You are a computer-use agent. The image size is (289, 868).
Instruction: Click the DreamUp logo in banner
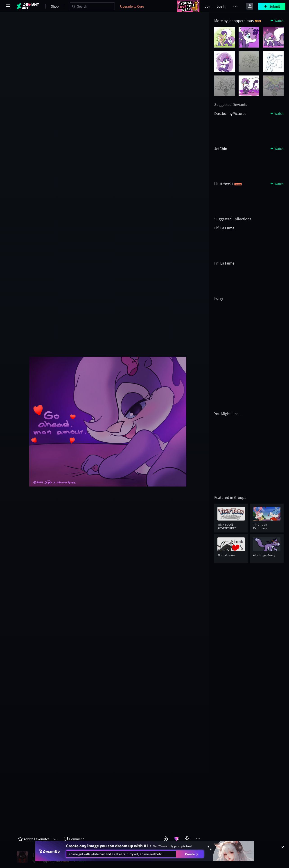coord(50,852)
